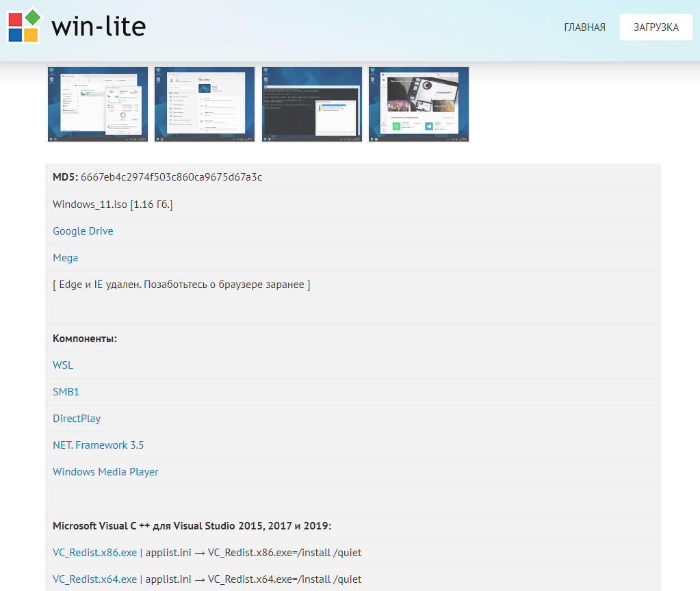The height and width of the screenshot is (591, 700).
Task: Open the WSL component link
Action: coord(63,365)
